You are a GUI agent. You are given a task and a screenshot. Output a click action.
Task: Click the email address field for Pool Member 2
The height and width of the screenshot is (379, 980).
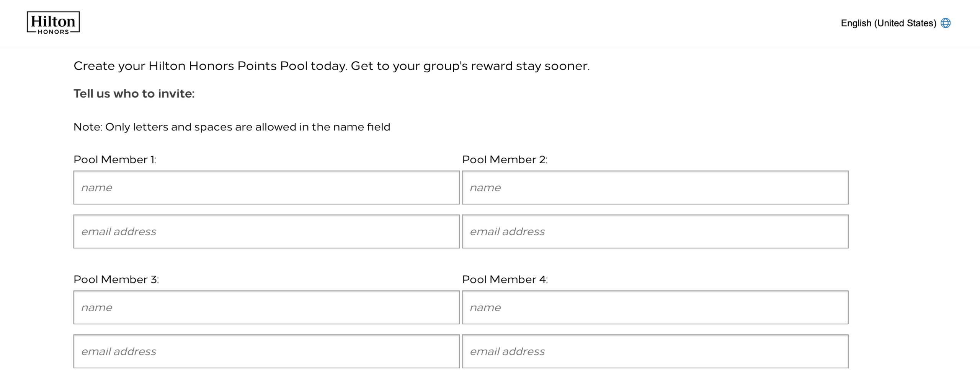click(655, 231)
